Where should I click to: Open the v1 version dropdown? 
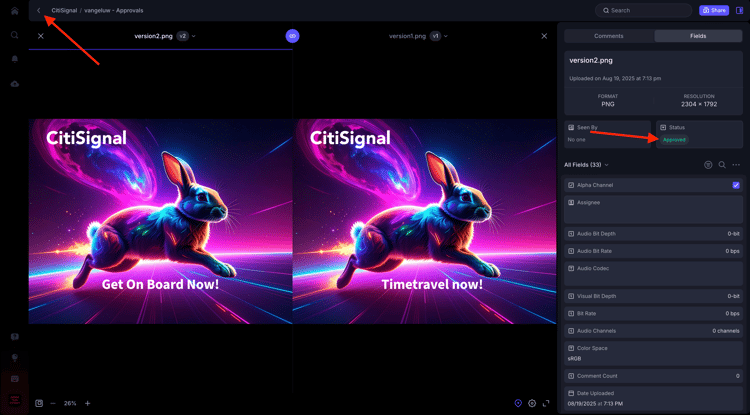[x=438, y=36]
